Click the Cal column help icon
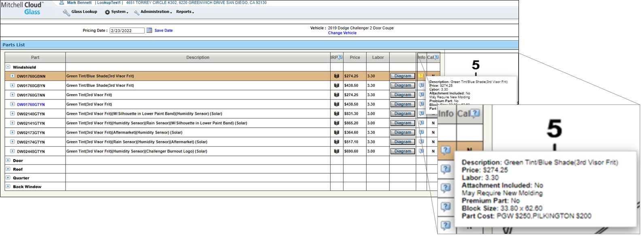Screen dimensions: 644x238 pyautogui.click(x=436, y=57)
